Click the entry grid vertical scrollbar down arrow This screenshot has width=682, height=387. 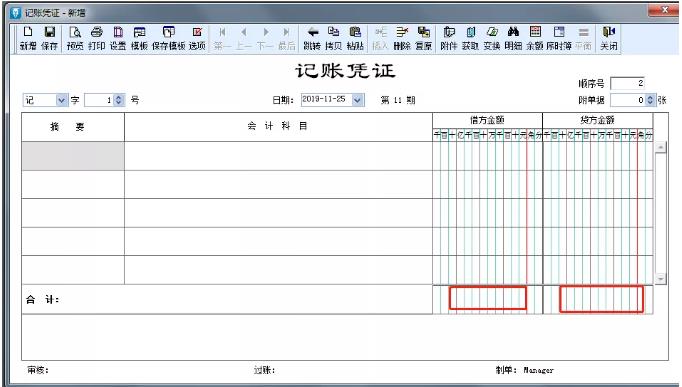pyautogui.click(x=660, y=278)
